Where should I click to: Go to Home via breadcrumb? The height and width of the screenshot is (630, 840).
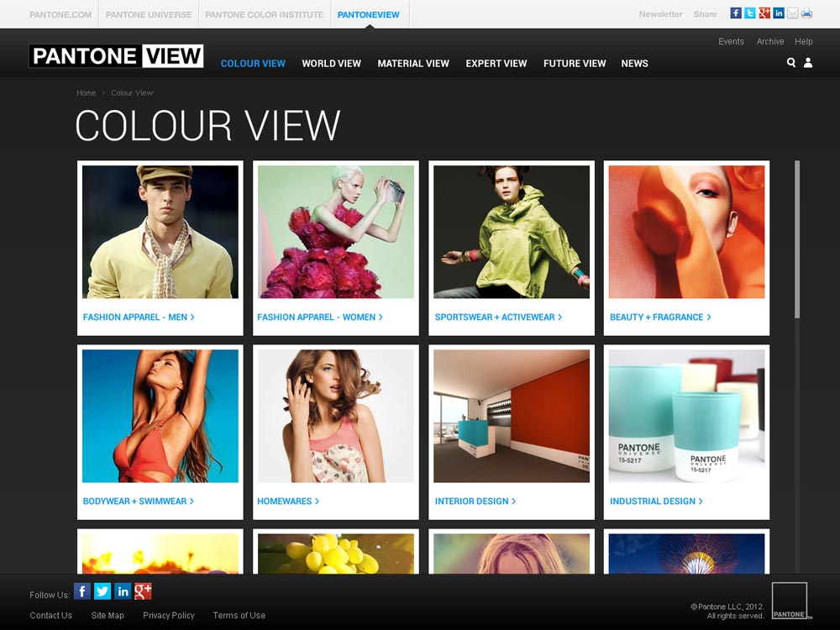tap(87, 92)
